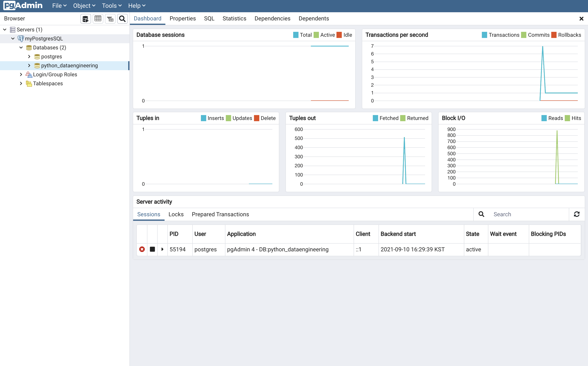This screenshot has height=366, width=588.
Task: Collapse the Databases node
Action: tap(21, 48)
